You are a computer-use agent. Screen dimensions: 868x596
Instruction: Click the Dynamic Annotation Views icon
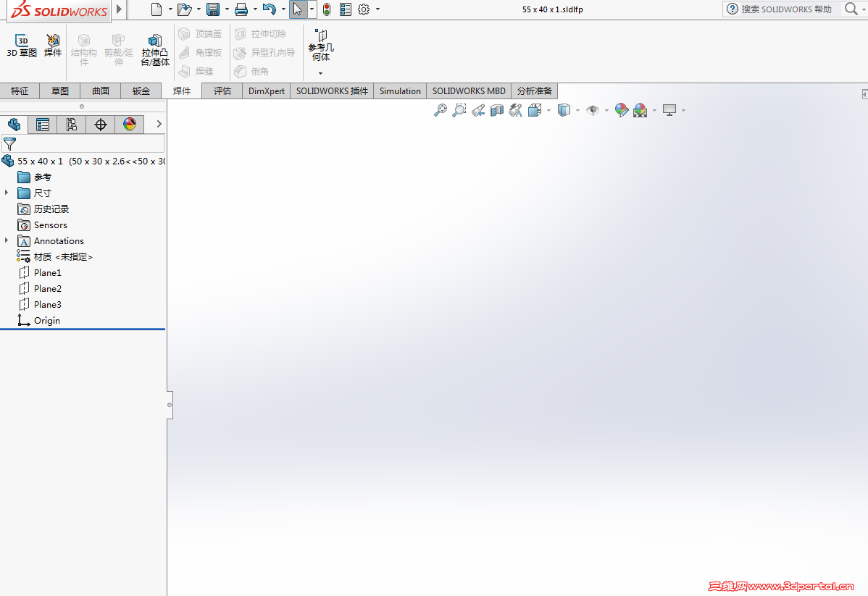(x=515, y=110)
